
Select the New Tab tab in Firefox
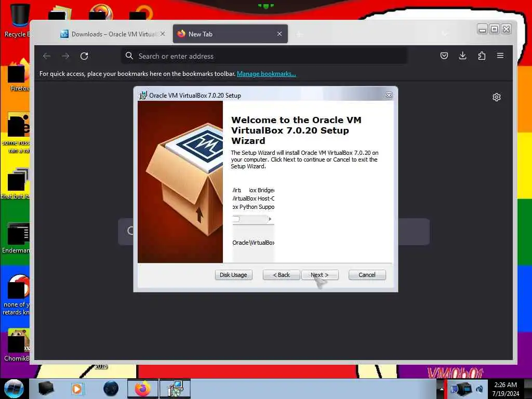pyautogui.click(x=230, y=34)
